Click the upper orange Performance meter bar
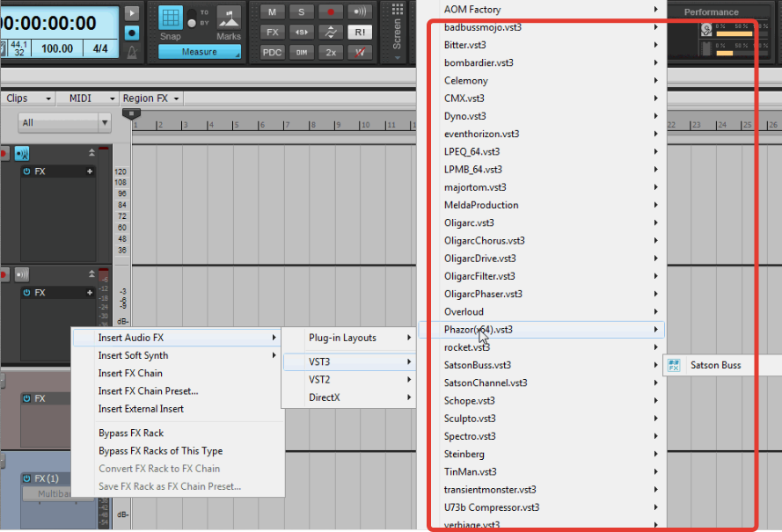The image size is (782, 532). pyautogui.click(x=734, y=34)
